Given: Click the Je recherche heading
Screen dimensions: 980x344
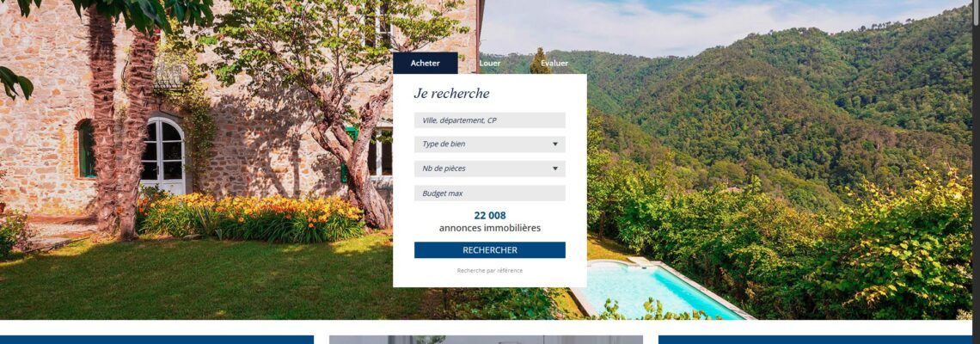Looking at the screenshot, I should [x=451, y=94].
